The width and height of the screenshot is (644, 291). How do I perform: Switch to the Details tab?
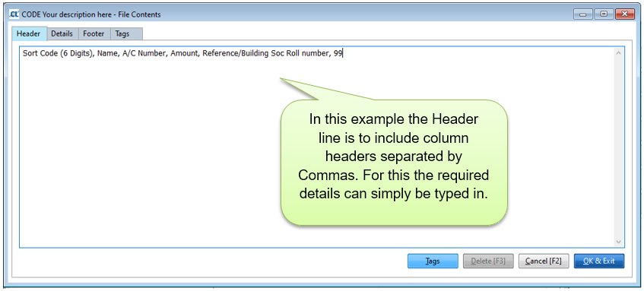coord(62,33)
